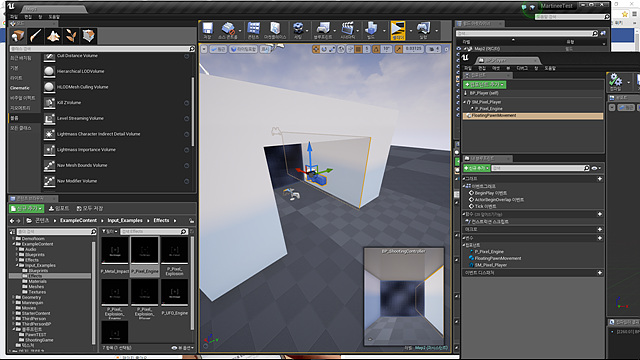Screen dimensions: 640x360
Task: Collapse the SM_Pixel_Player component node
Action: (464, 102)
